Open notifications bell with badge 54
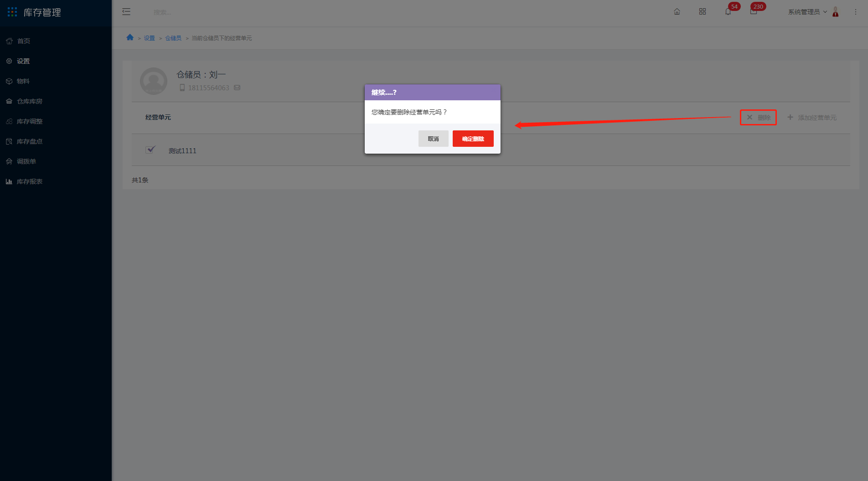This screenshot has width=868, height=481. click(728, 12)
